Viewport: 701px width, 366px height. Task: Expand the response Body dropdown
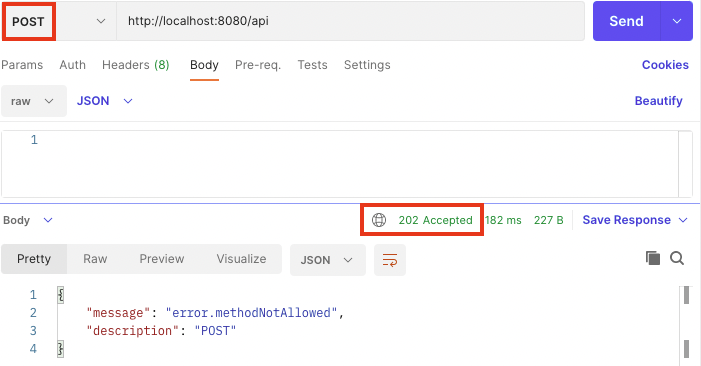point(28,220)
